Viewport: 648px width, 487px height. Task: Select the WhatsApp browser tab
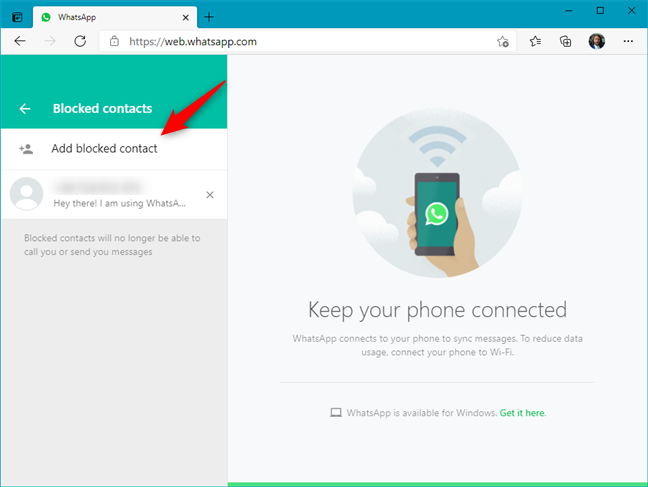pyautogui.click(x=115, y=17)
